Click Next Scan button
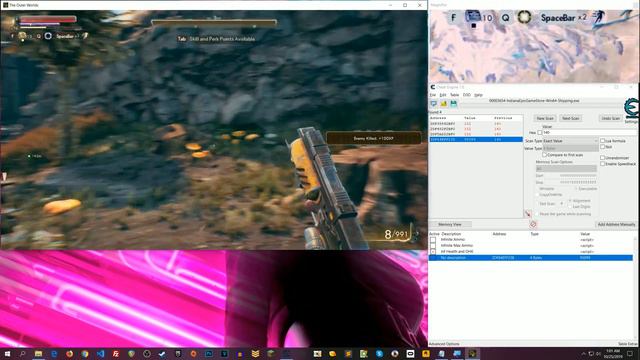640x360 pixels. pos(571,118)
